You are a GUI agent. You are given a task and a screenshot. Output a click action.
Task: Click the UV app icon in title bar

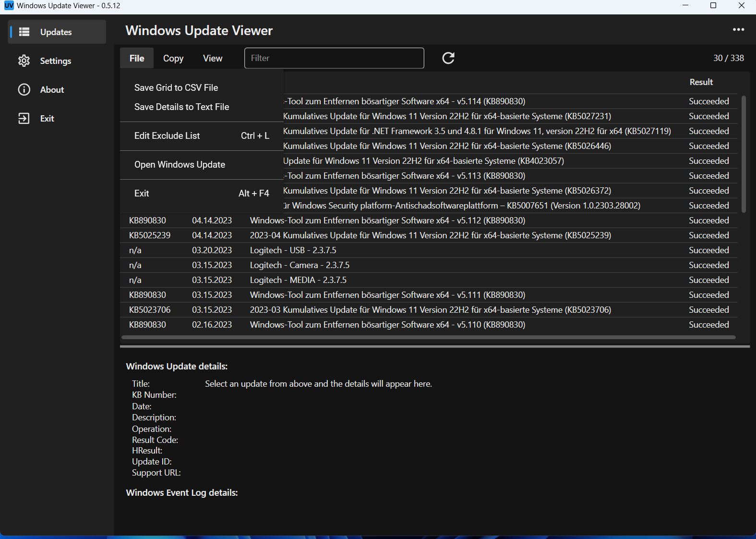9,6
